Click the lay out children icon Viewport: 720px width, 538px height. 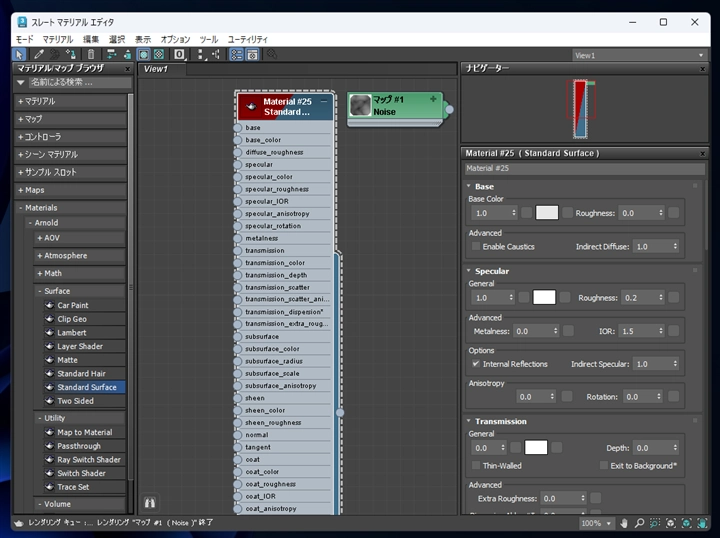pos(215,55)
